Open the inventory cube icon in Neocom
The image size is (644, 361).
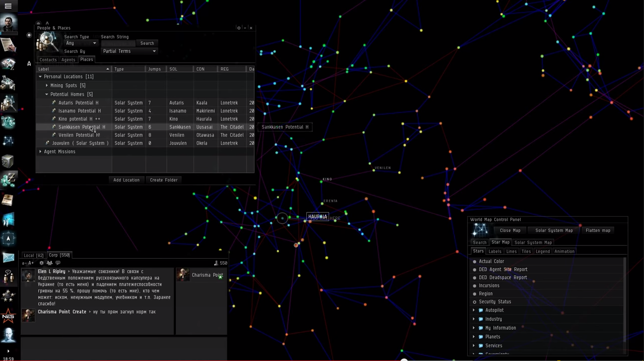point(8,161)
